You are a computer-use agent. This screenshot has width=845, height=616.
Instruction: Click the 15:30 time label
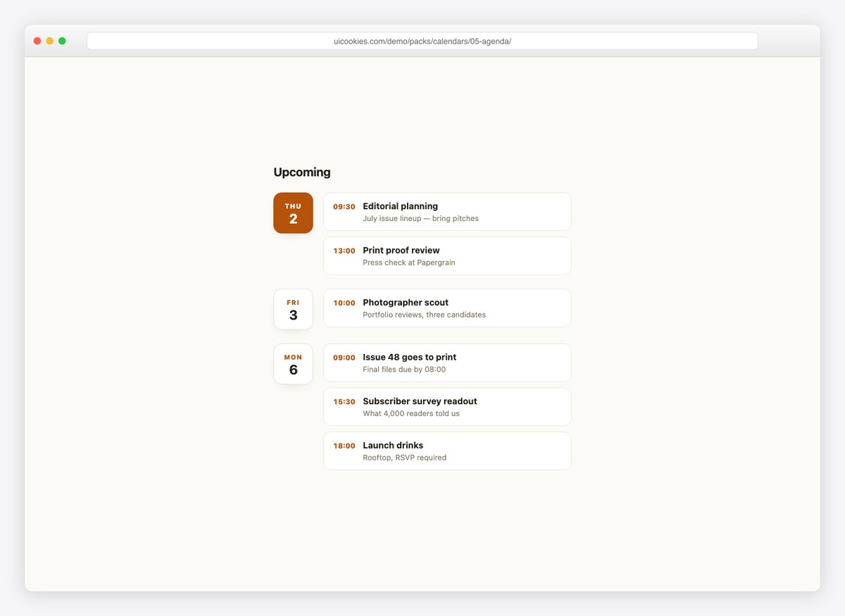pyautogui.click(x=344, y=402)
